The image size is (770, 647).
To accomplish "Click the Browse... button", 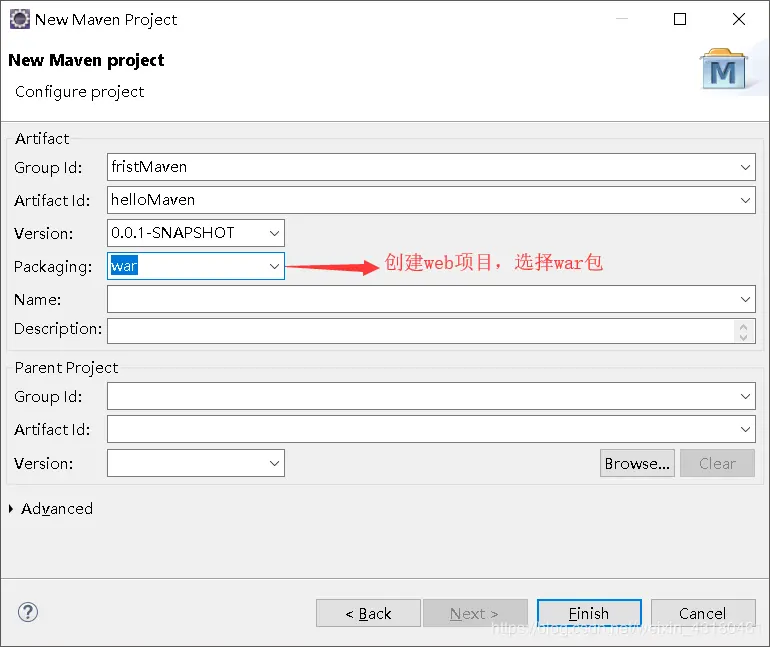I will [x=637, y=463].
